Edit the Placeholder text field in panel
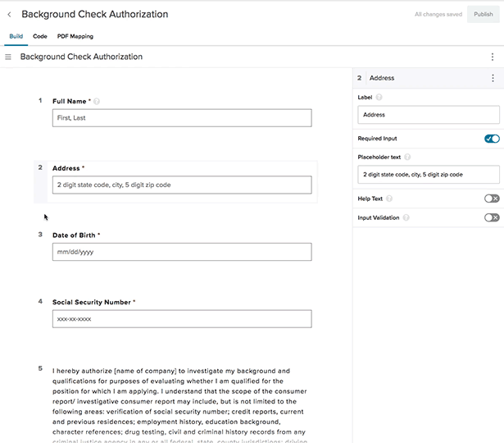 coord(429,175)
